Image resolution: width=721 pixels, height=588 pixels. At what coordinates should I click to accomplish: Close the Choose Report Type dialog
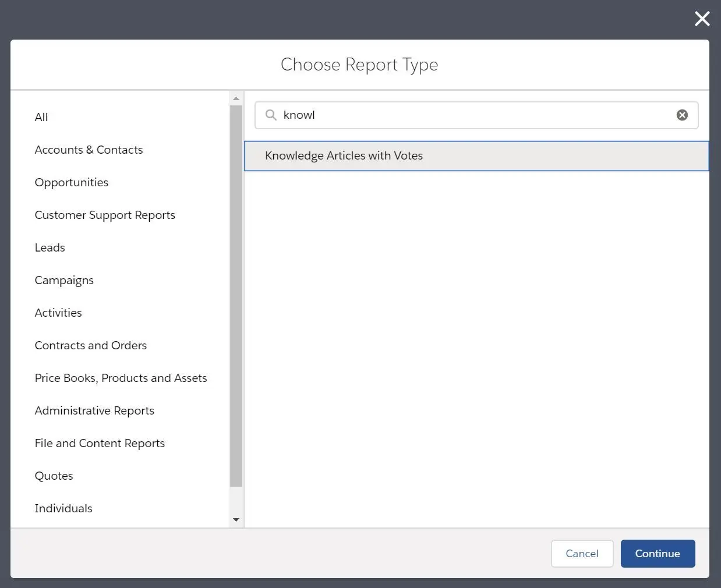[702, 19]
